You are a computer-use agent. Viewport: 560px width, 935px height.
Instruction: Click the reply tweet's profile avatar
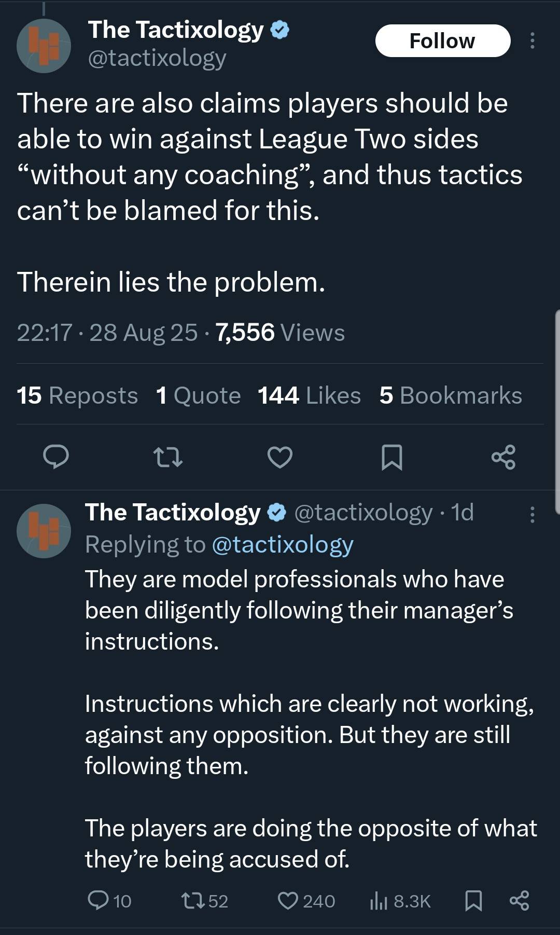click(44, 531)
